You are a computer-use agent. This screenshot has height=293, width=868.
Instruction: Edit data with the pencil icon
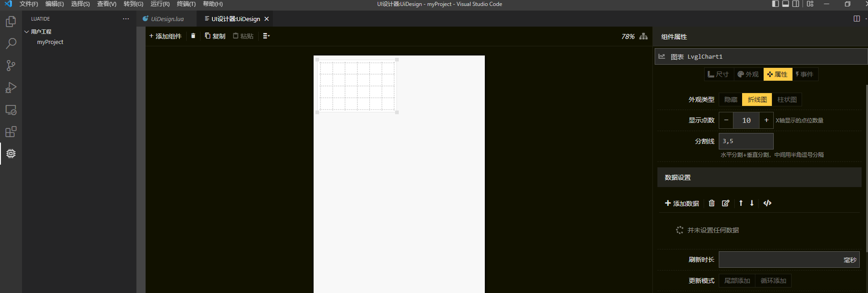pos(726,203)
